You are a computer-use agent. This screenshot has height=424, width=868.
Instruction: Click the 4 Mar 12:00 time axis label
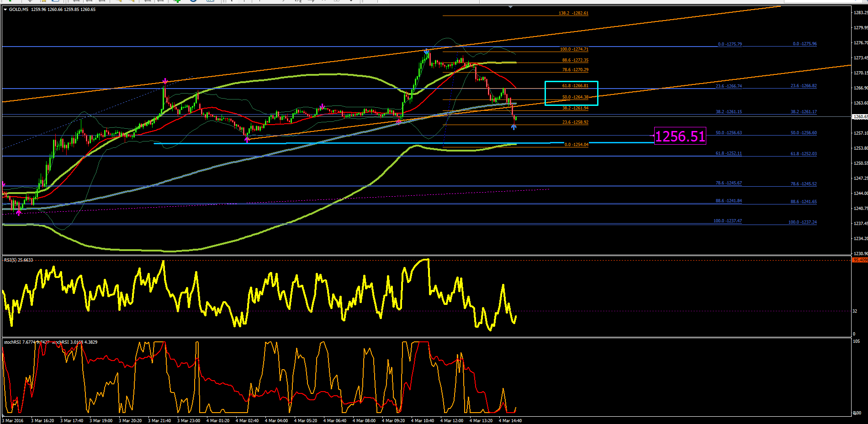pos(452,421)
